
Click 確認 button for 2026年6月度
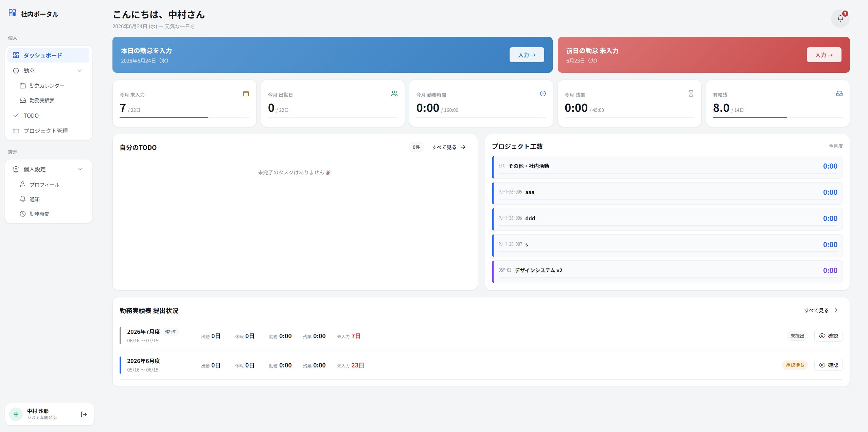(828, 365)
